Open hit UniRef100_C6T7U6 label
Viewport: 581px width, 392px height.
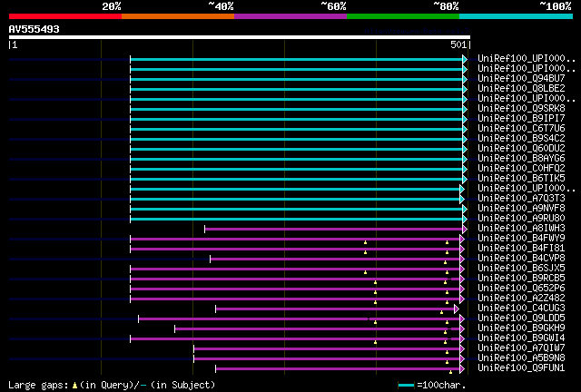(521, 128)
